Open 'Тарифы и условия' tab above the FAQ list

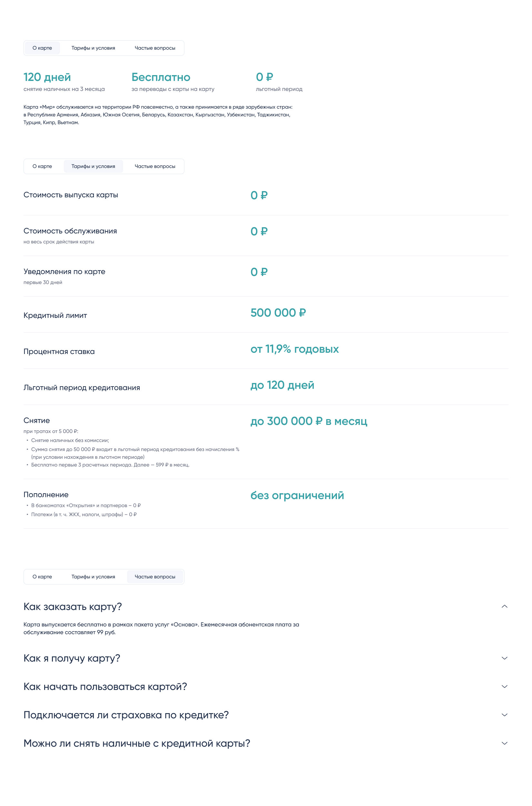click(x=93, y=577)
